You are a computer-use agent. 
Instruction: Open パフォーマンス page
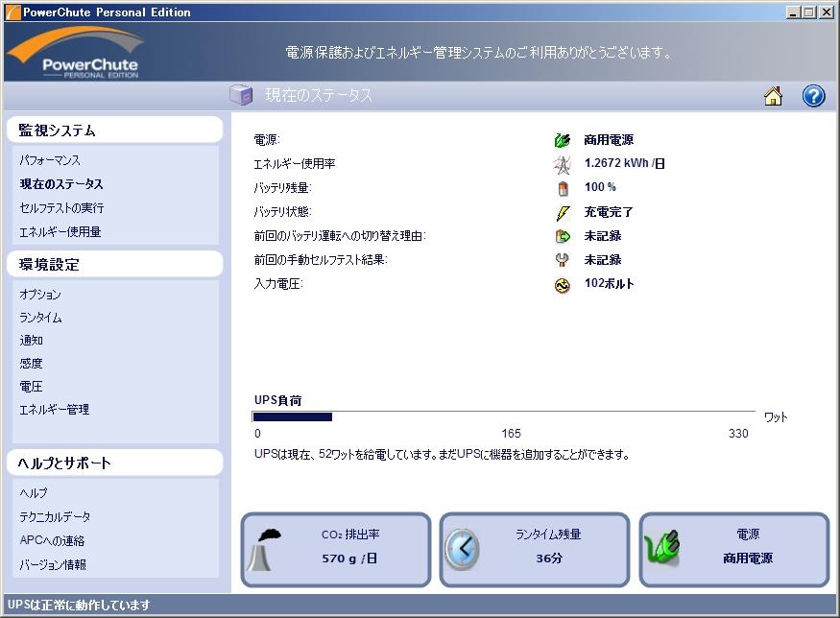[x=50, y=160]
